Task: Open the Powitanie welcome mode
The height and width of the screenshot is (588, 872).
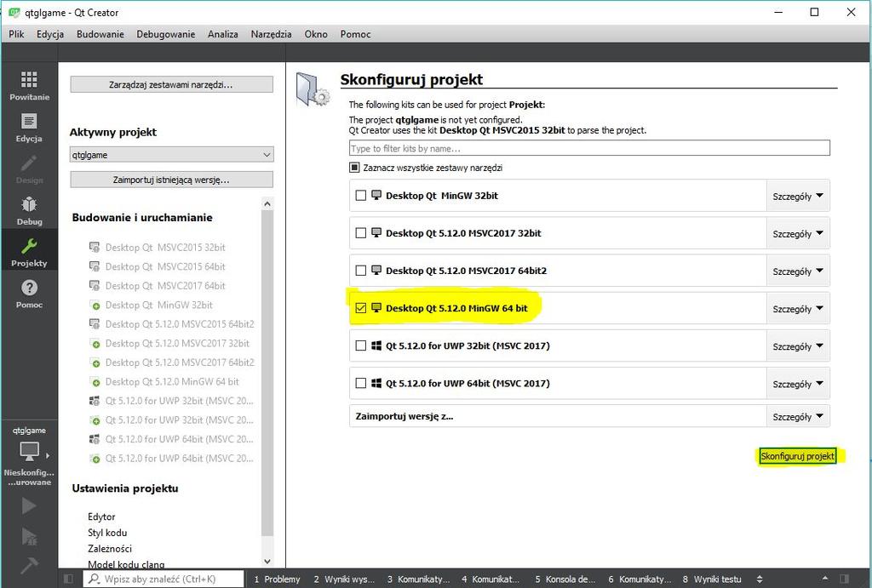Action: tap(29, 85)
